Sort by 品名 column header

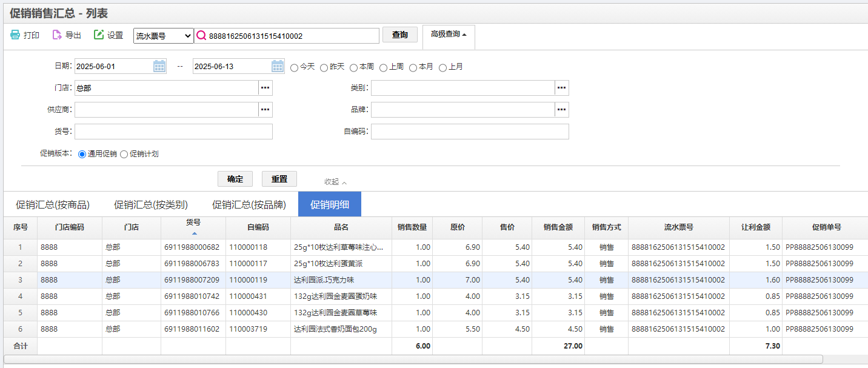341,227
